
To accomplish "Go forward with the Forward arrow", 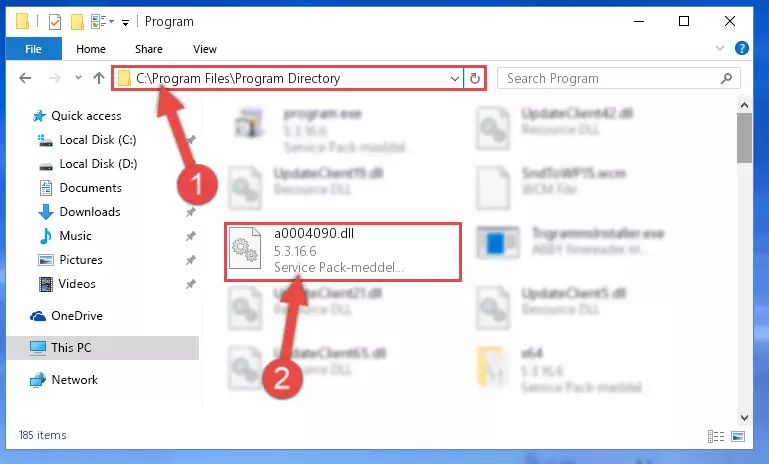I will [x=54, y=78].
